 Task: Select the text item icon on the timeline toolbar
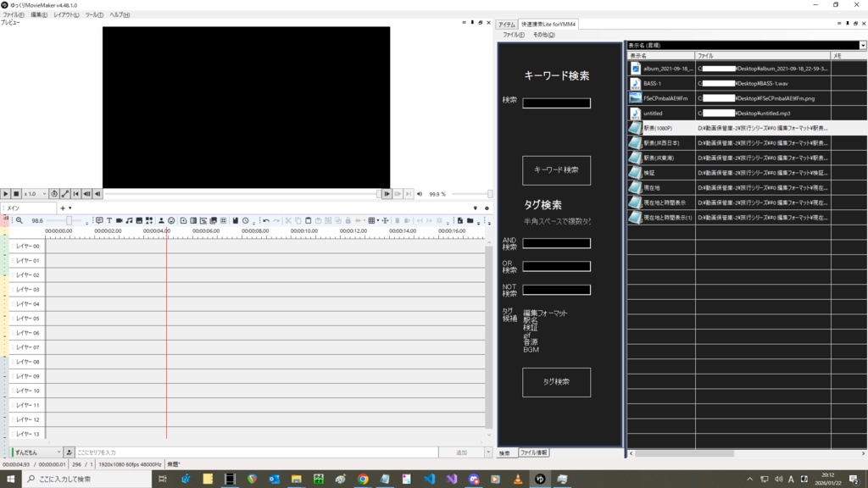coord(109,220)
